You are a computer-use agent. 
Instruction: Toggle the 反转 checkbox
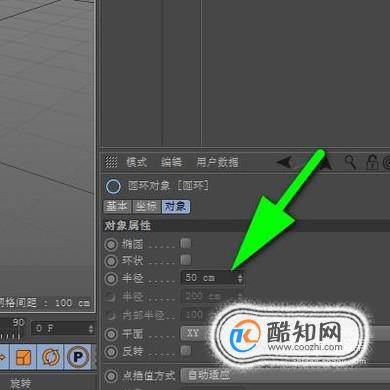click(x=186, y=350)
